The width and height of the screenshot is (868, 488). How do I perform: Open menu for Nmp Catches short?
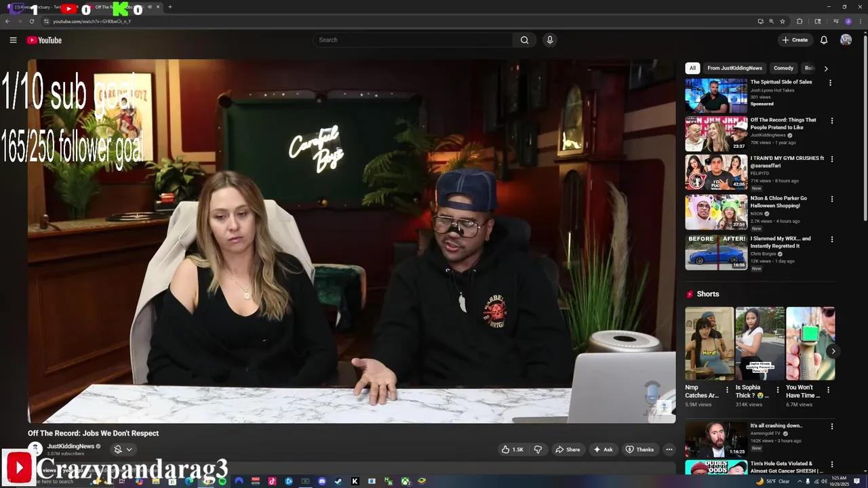(727, 390)
